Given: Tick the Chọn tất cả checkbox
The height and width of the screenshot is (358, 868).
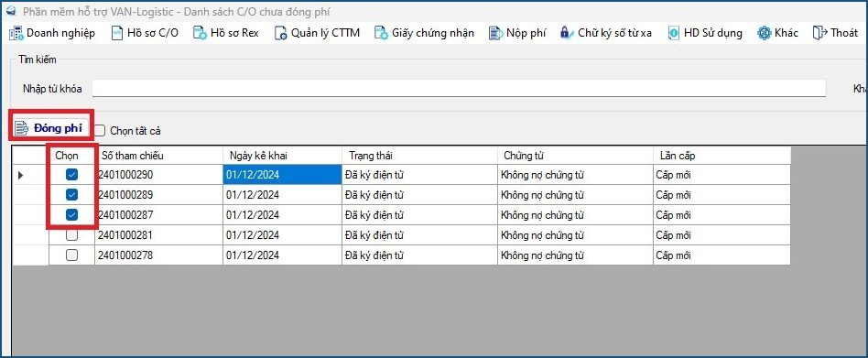Looking at the screenshot, I should 100,131.
